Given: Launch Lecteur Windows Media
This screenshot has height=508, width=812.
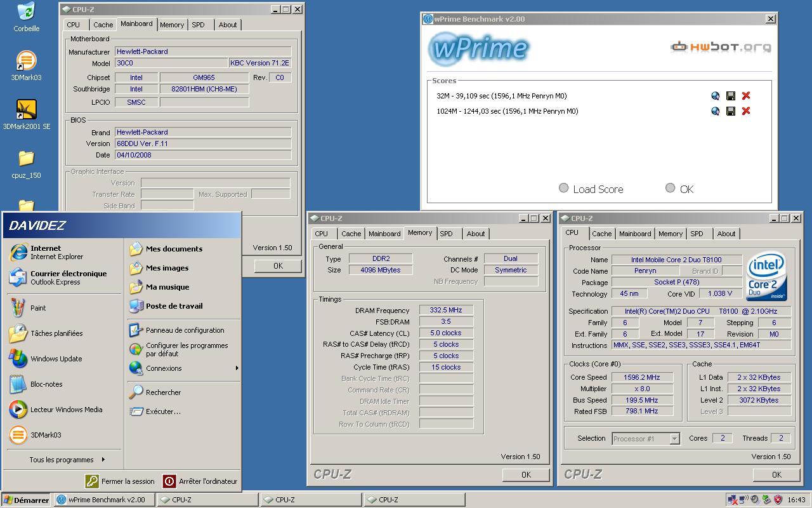Looking at the screenshot, I should coord(63,410).
